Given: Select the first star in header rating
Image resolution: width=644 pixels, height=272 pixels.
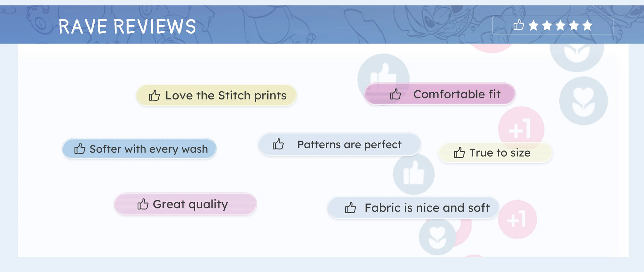Looking at the screenshot, I should tap(534, 26).
